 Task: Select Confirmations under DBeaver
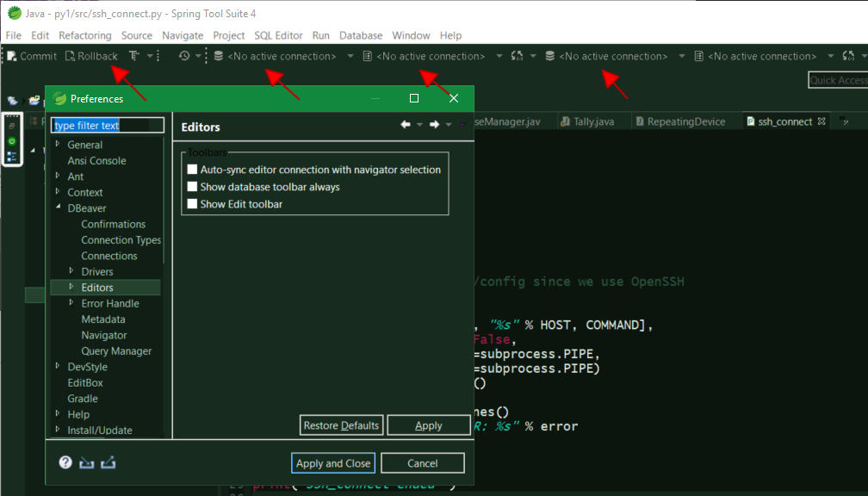pyautogui.click(x=114, y=224)
